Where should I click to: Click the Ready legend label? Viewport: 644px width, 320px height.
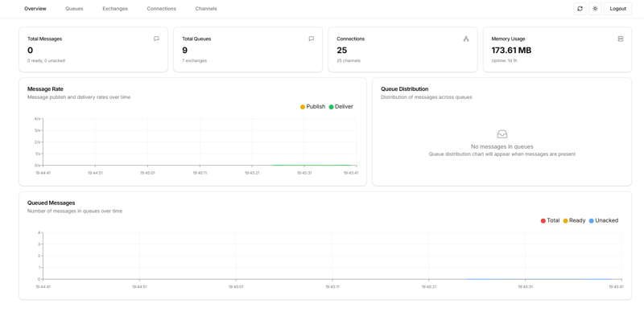coord(577,220)
